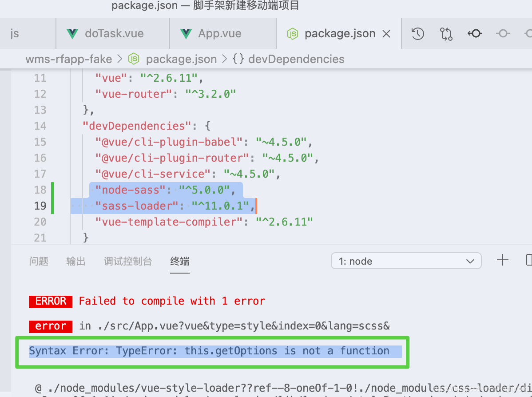Open the split terminal icon
Image resolution: width=532 pixels, height=397 pixels.
[x=528, y=260]
